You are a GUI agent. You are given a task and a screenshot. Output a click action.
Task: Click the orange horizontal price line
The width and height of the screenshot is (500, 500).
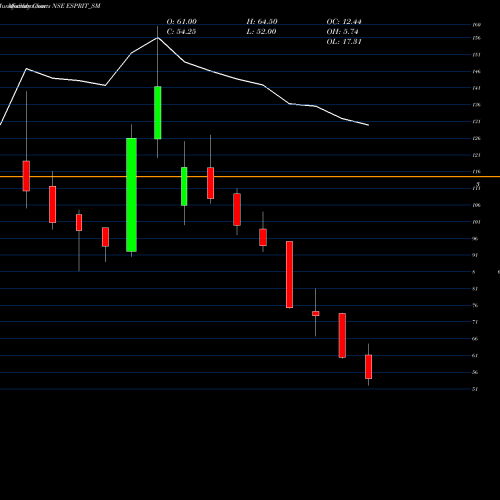[250, 176]
